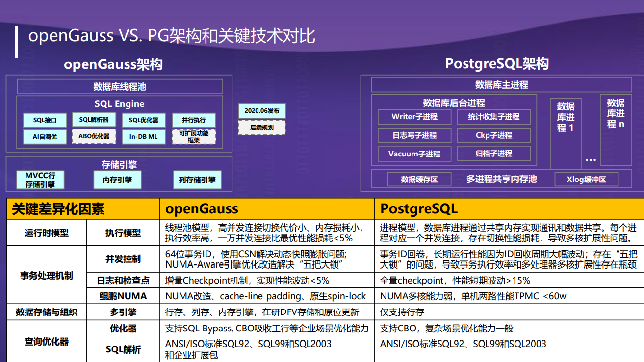Select the "多进程共享内存池" label
Image resolution: width=644 pixels, height=362 pixels.
[x=502, y=179]
